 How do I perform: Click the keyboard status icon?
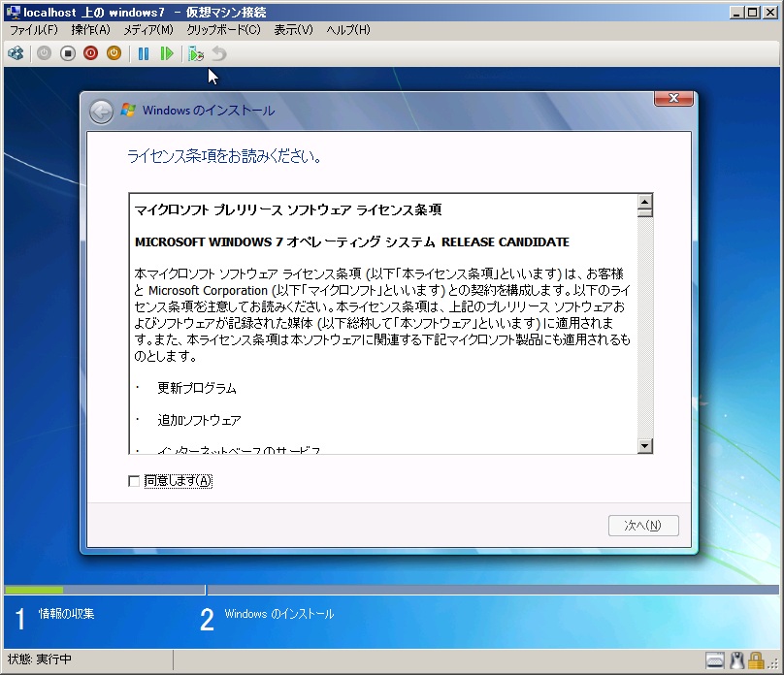pyautogui.click(x=714, y=660)
